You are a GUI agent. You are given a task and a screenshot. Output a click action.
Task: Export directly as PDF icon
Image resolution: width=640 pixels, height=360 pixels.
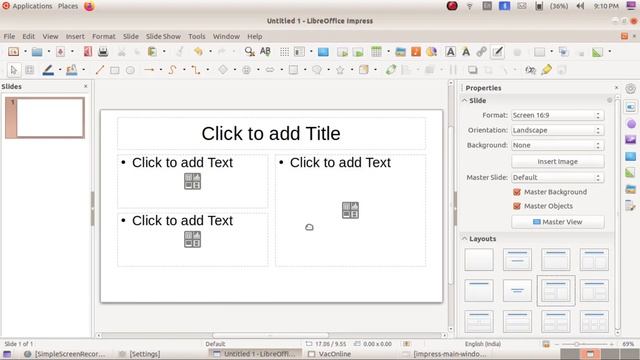[88, 52]
